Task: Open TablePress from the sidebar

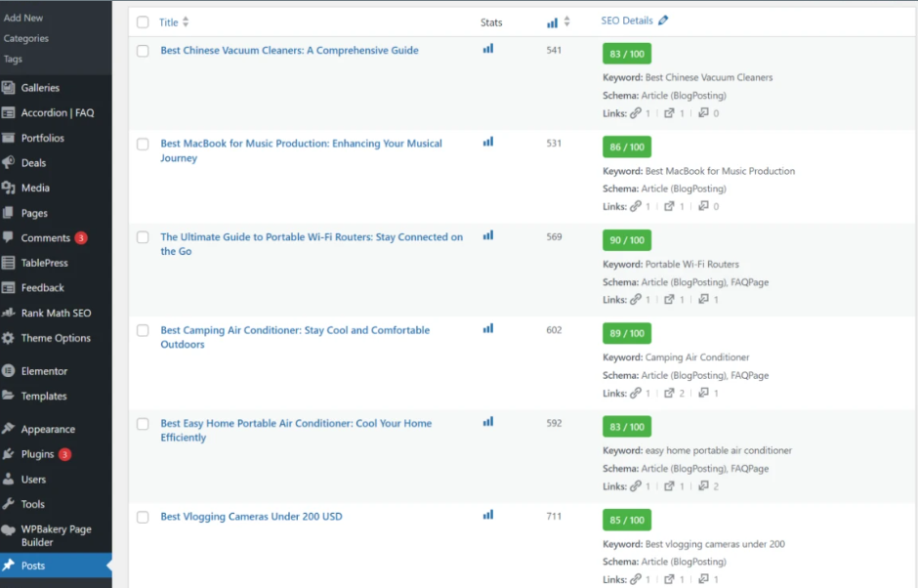Action: pos(43,262)
